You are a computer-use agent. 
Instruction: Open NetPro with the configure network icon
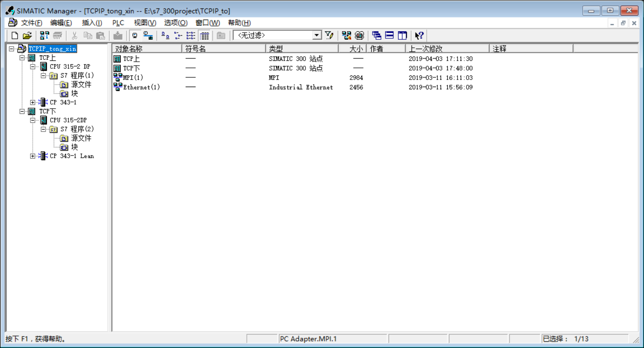(346, 35)
